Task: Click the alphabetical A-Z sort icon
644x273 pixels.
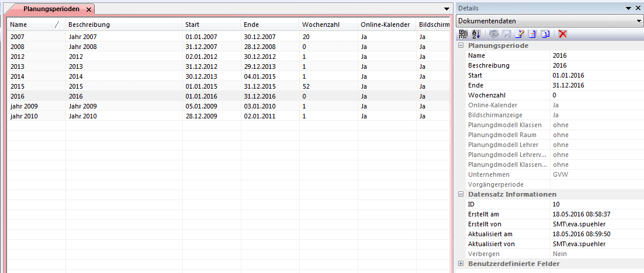Action: (476, 34)
